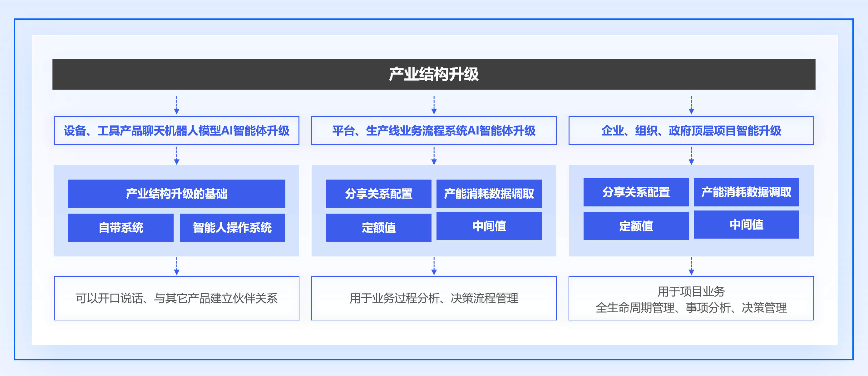
Task: Click the 产业结构升级 header banner
Action: click(434, 74)
